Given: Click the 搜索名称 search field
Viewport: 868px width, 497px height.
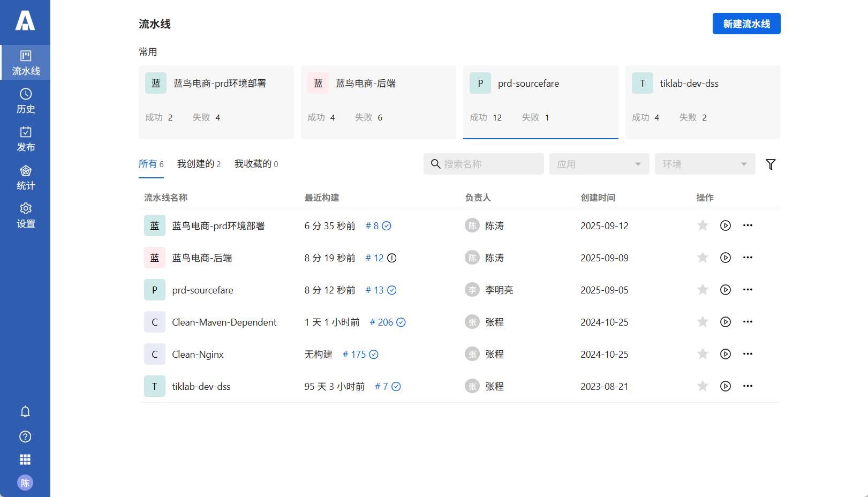Looking at the screenshot, I should point(483,164).
